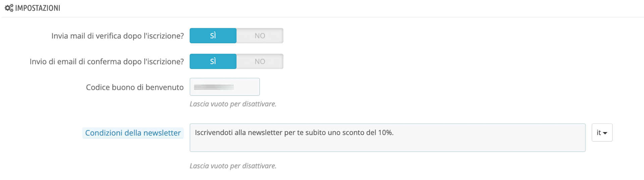Click the Impostazioni gears icon
This screenshot has height=180, width=644.
coord(9,8)
